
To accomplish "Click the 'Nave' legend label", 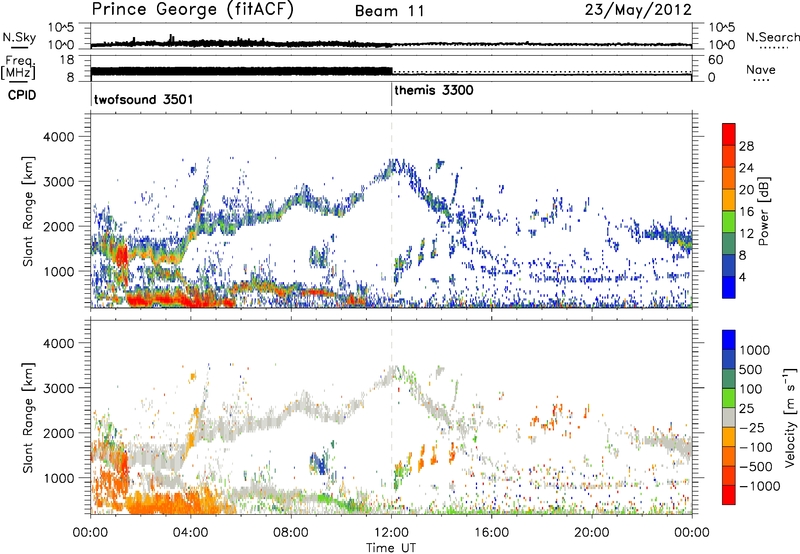I will pos(761,70).
